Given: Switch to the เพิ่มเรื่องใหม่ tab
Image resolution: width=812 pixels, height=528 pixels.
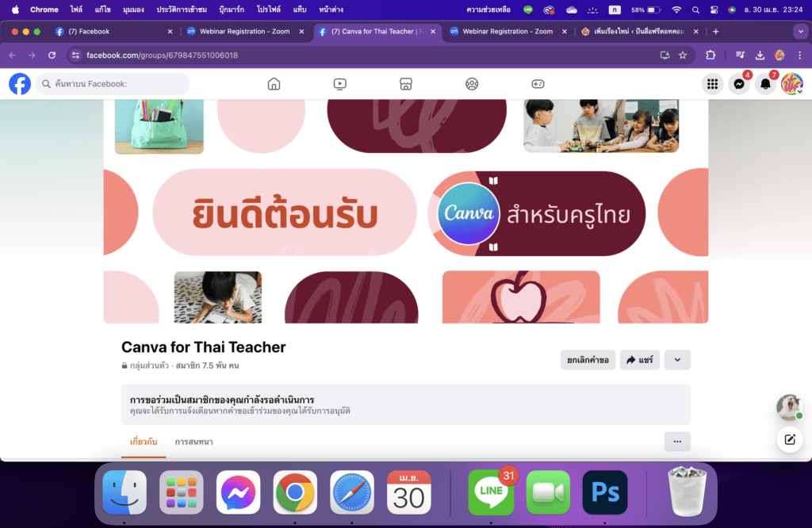Looking at the screenshot, I should (638, 32).
